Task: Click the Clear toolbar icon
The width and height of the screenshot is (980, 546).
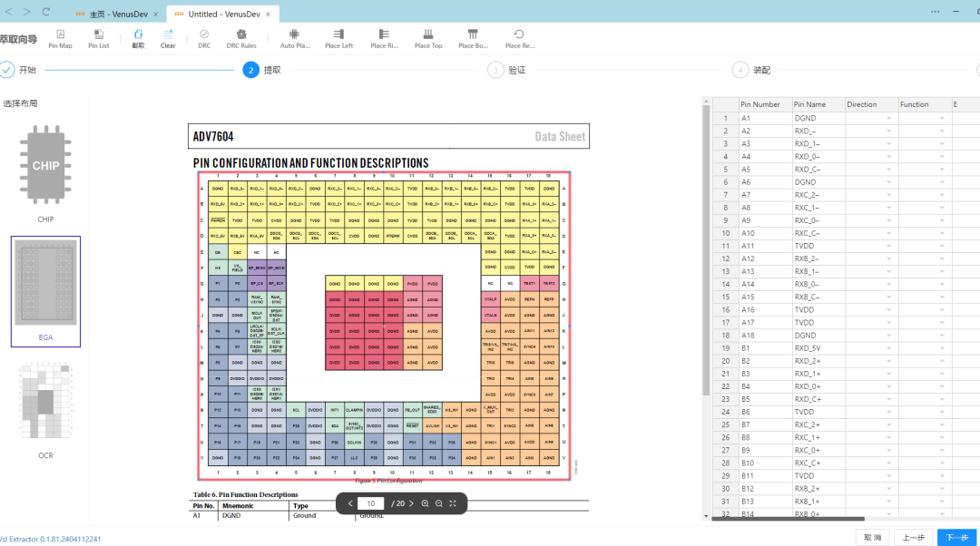Action: click(x=168, y=39)
